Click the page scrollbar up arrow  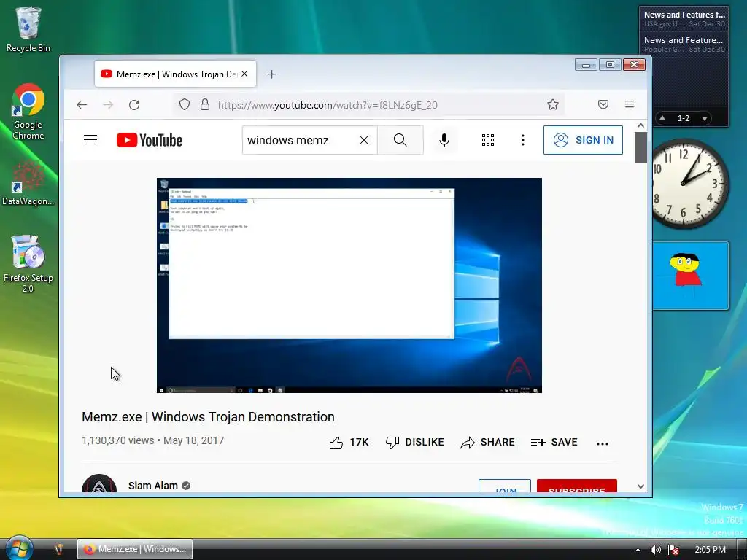point(640,125)
